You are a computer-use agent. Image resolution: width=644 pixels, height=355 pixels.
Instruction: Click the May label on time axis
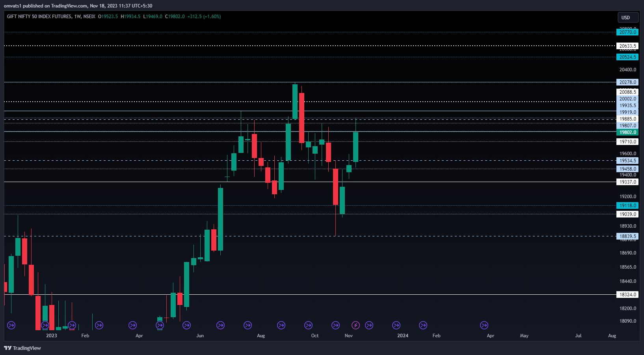coord(524,336)
